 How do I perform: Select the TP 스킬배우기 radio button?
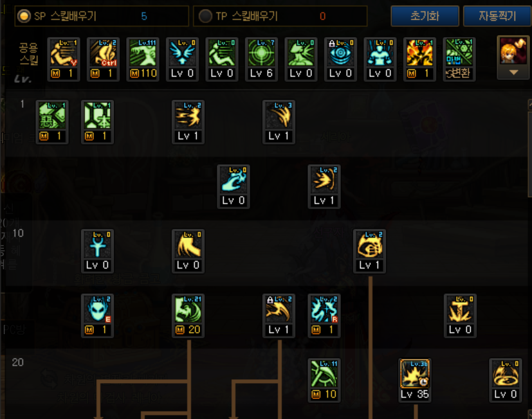[205, 16]
